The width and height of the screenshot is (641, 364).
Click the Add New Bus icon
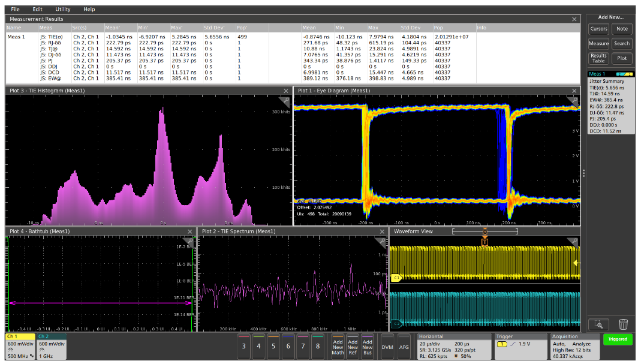[369, 347]
